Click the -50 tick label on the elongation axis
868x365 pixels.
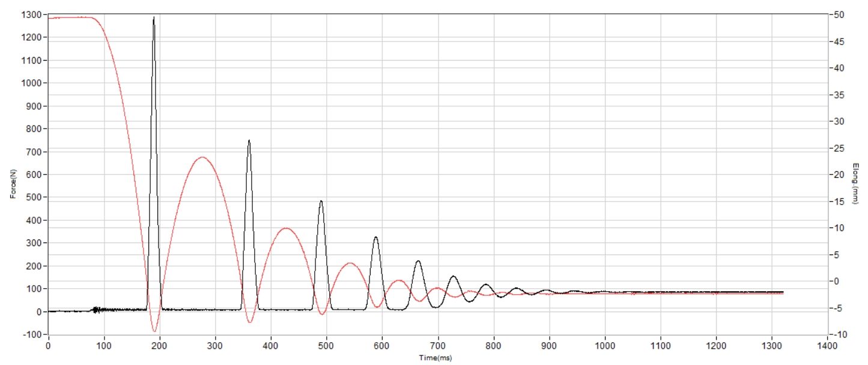point(840,14)
